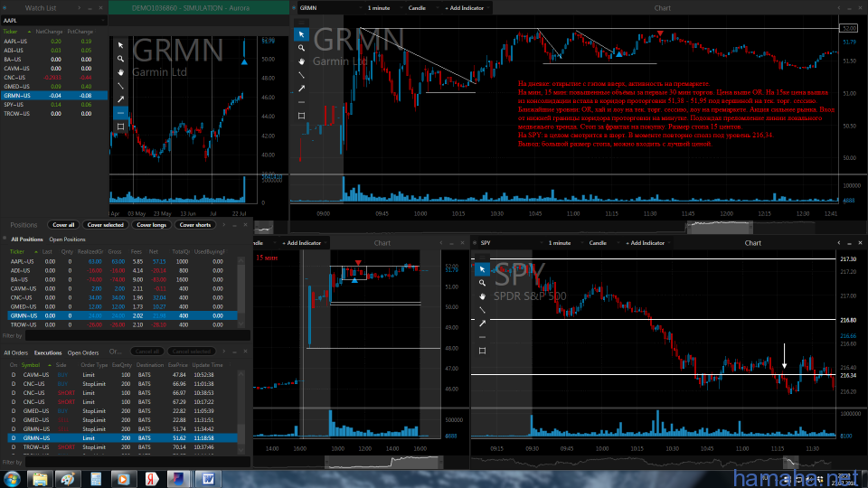This screenshot has height=488, width=868.
Task: Select rectangle tool in SPY chart
Action: [x=482, y=351]
